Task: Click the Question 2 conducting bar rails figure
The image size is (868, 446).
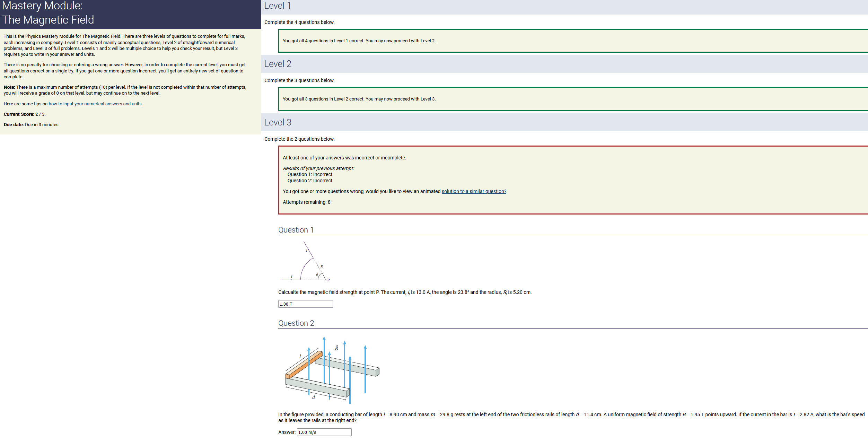Action: tap(332, 370)
